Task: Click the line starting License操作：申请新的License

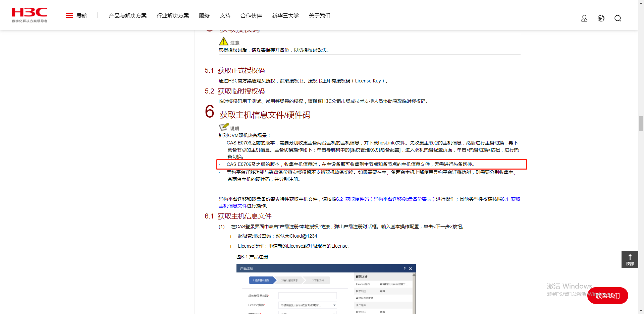Action: (295, 246)
